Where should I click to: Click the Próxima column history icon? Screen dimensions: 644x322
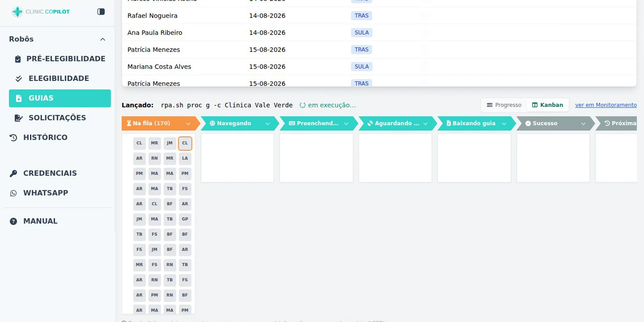607,123
